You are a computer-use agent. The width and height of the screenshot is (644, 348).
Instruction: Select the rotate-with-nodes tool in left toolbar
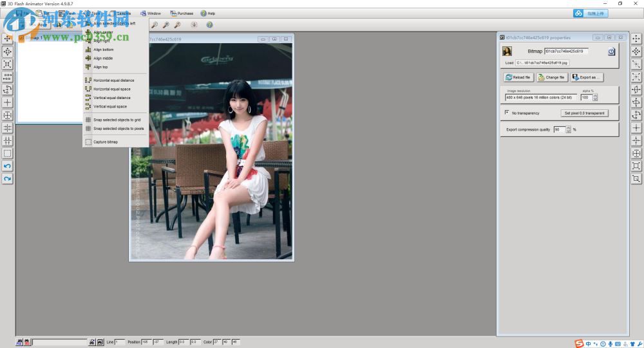[x=7, y=90]
